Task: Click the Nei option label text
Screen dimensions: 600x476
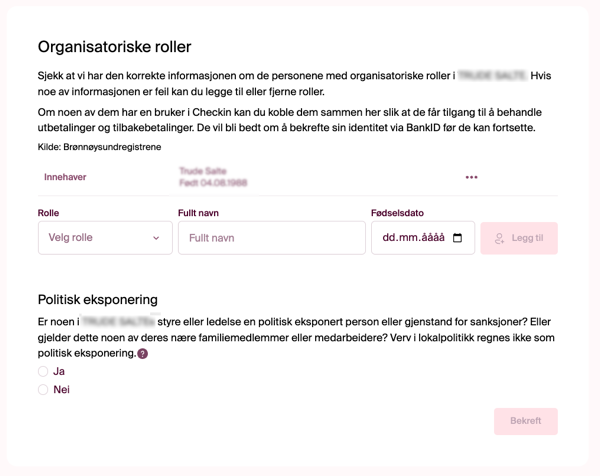Action: coord(62,390)
